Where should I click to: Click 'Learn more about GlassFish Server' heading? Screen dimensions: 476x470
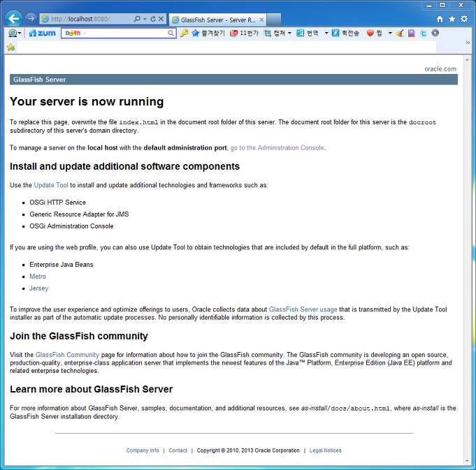(x=92, y=389)
